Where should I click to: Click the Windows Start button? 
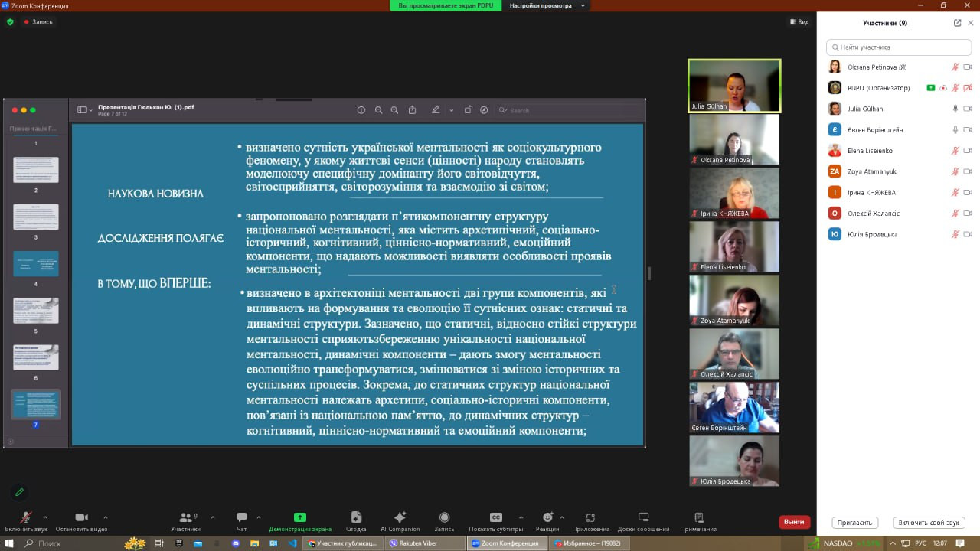pos(8,543)
